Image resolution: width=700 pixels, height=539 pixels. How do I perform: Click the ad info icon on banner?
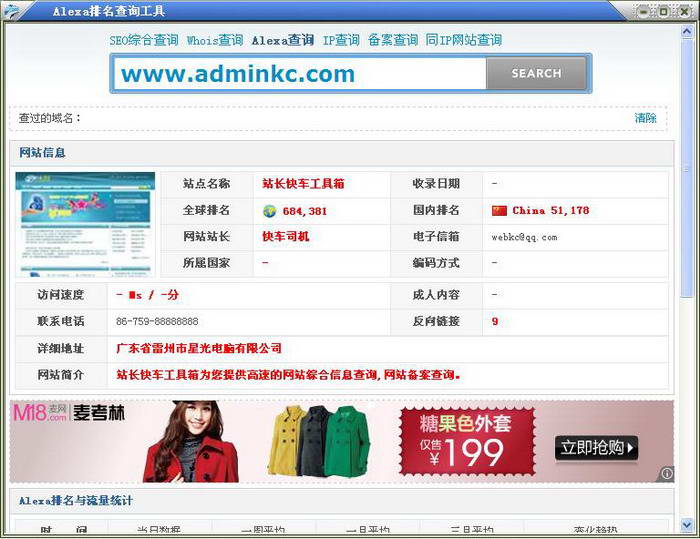coord(667,473)
